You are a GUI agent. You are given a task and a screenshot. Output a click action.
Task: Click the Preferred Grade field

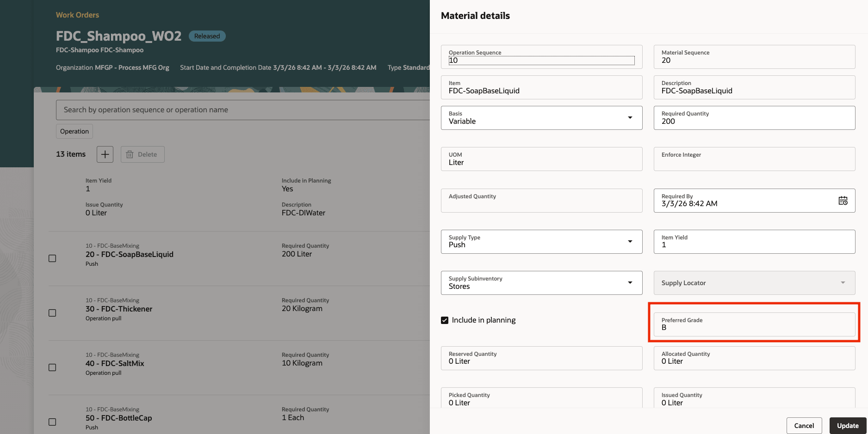point(754,324)
